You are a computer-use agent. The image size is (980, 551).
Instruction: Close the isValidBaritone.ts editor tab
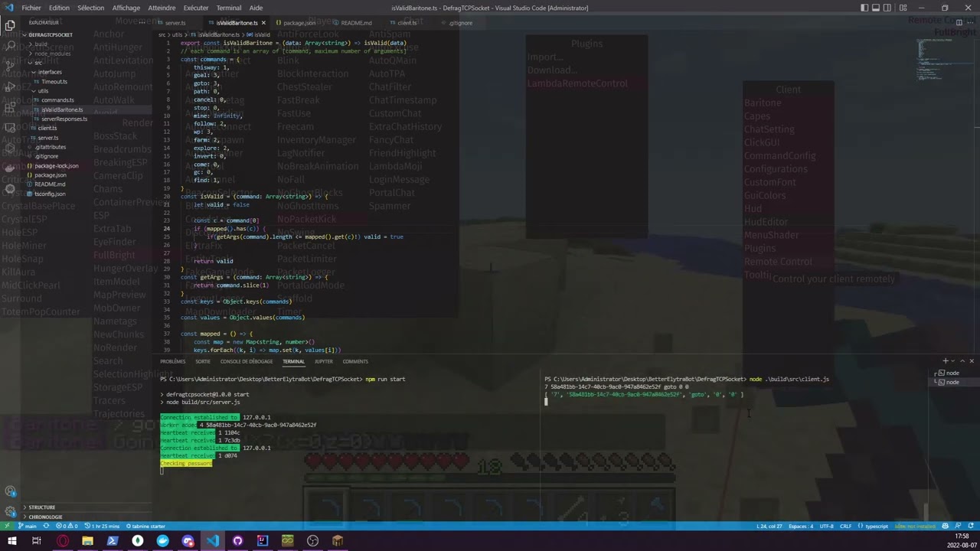(263, 23)
